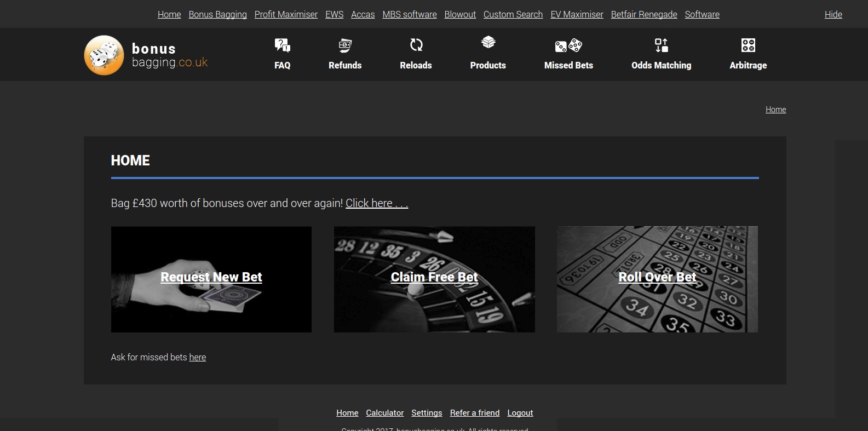Hide the top link bar

tap(833, 14)
